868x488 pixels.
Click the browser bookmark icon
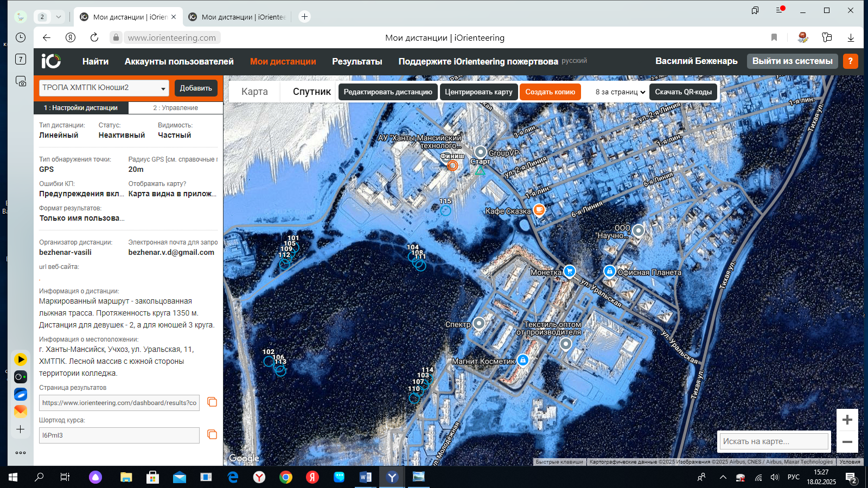(x=774, y=37)
